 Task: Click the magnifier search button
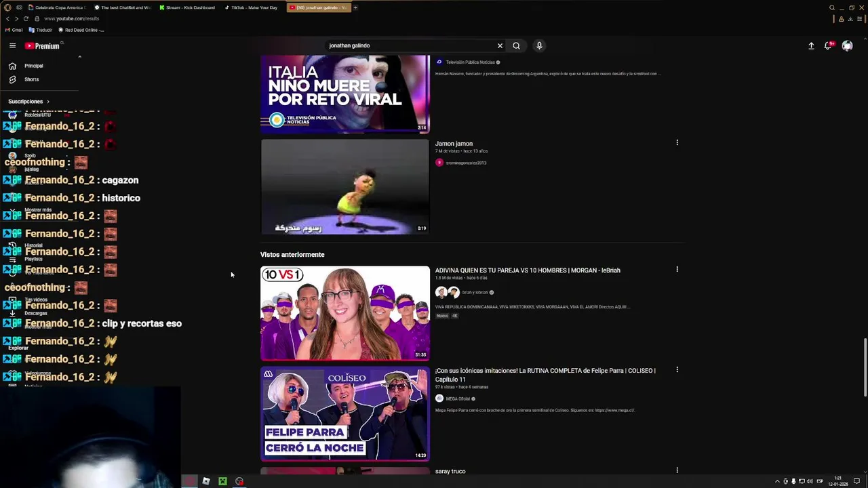pyautogui.click(x=516, y=46)
